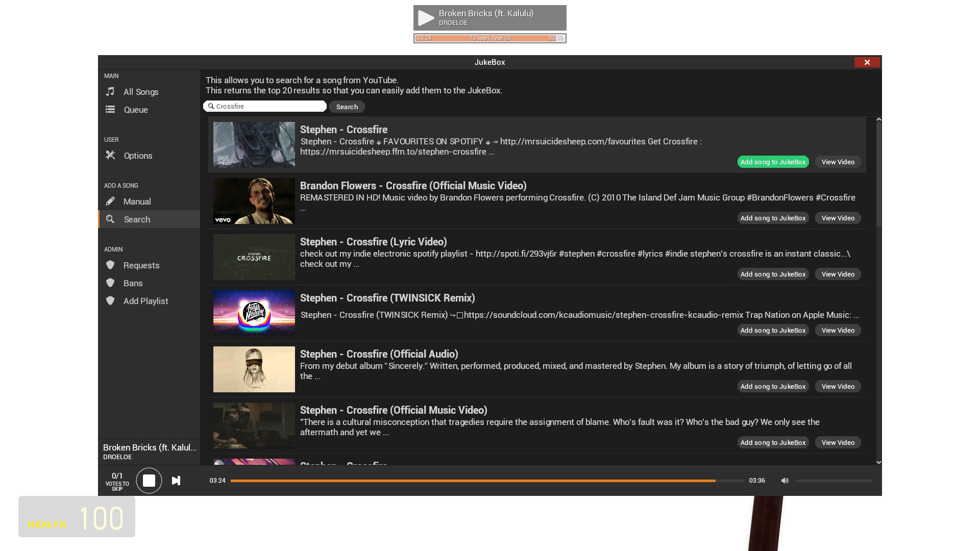The width and height of the screenshot is (980, 551).
Task: View Stephen Crossfire Official Music Video
Action: [x=838, y=442]
